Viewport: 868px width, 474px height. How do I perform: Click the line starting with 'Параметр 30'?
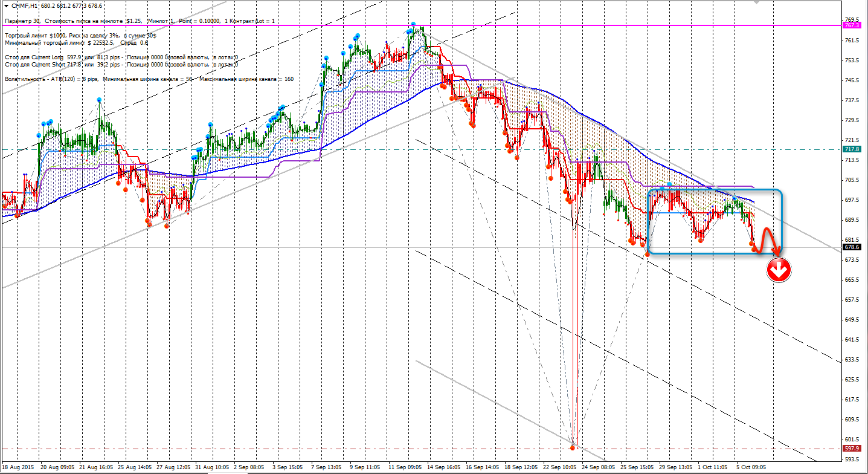(140, 21)
